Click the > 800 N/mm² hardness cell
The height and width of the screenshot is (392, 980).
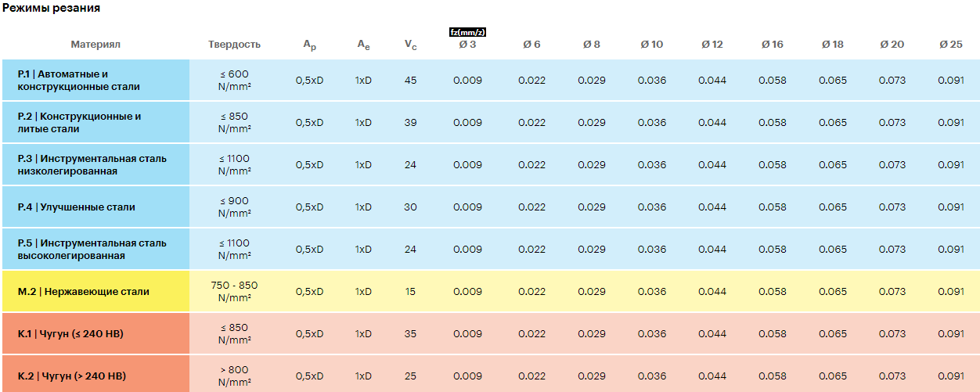point(235,376)
